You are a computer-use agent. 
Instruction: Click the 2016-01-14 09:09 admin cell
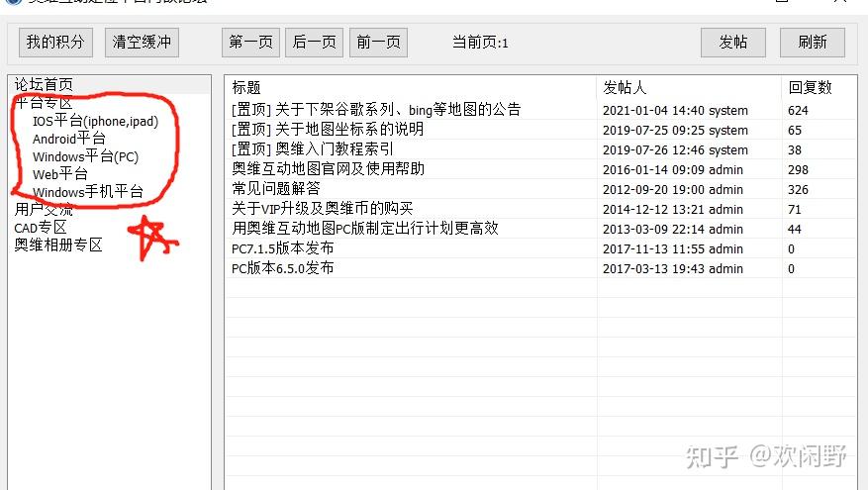tap(673, 169)
